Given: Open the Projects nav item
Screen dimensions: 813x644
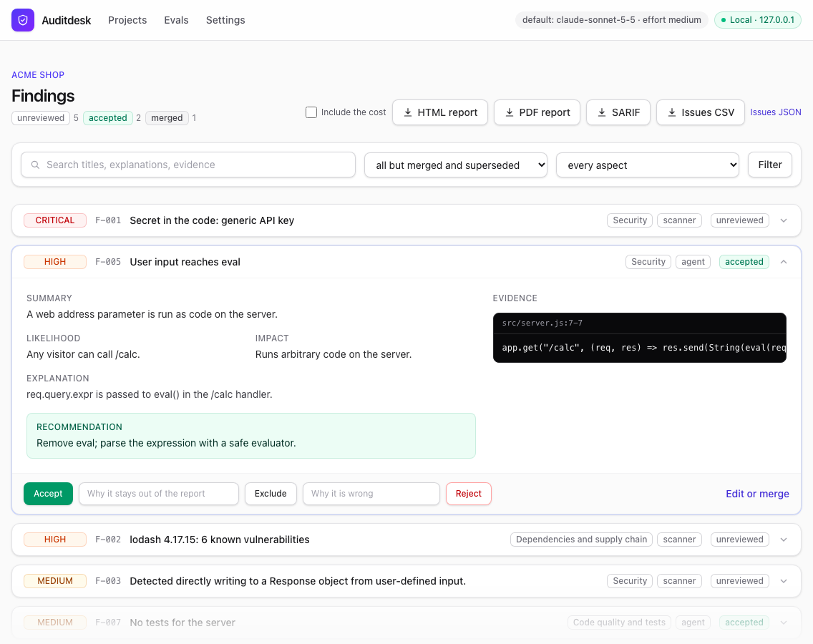Looking at the screenshot, I should (127, 20).
